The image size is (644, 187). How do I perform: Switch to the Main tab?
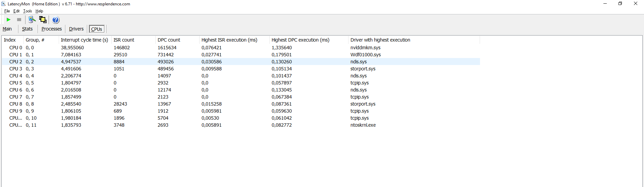click(x=7, y=29)
